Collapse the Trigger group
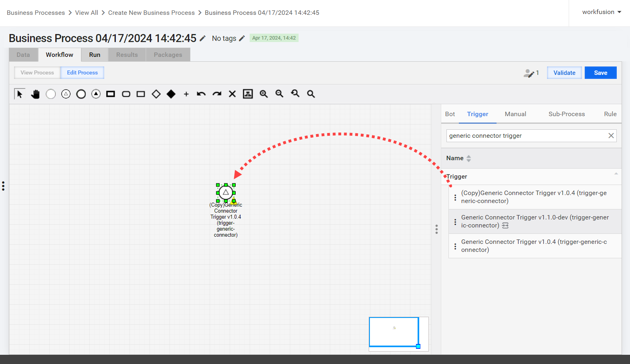This screenshot has width=630, height=364. (616, 174)
